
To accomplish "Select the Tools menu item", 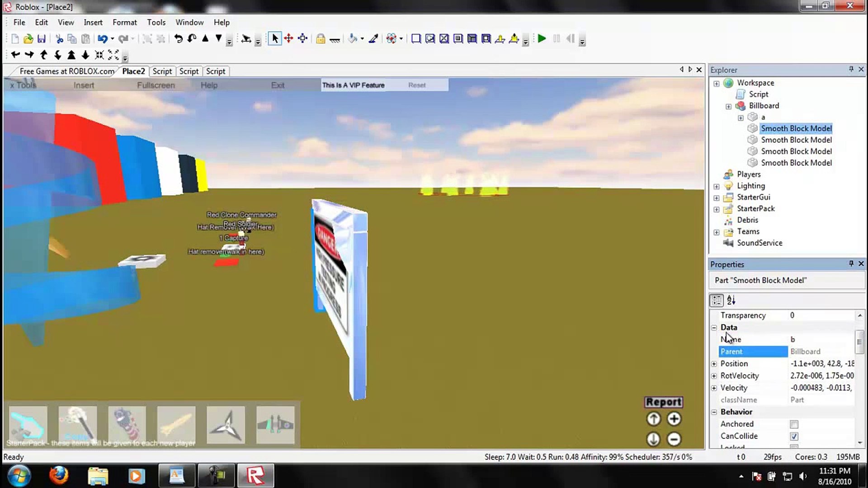I will 156,22.
